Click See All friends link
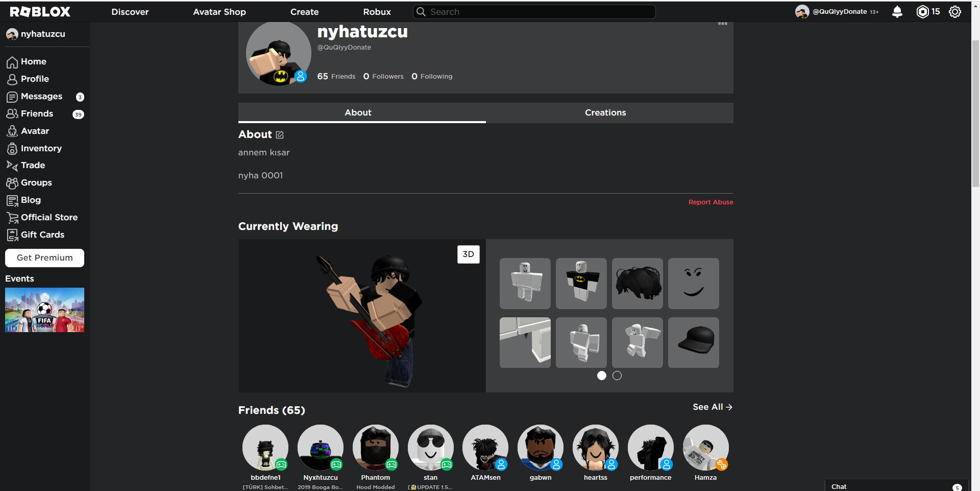 [x=713, y=407]
